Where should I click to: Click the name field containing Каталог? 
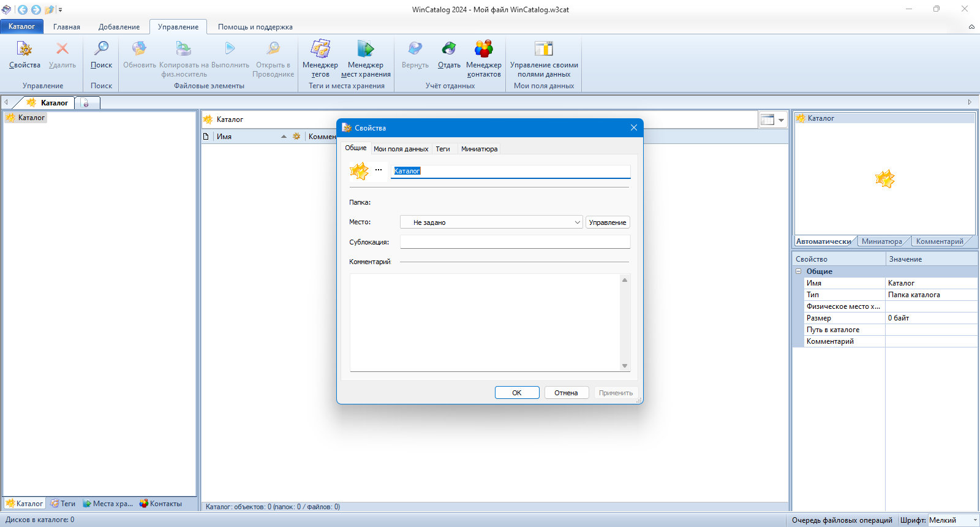[x=510, y=171]
